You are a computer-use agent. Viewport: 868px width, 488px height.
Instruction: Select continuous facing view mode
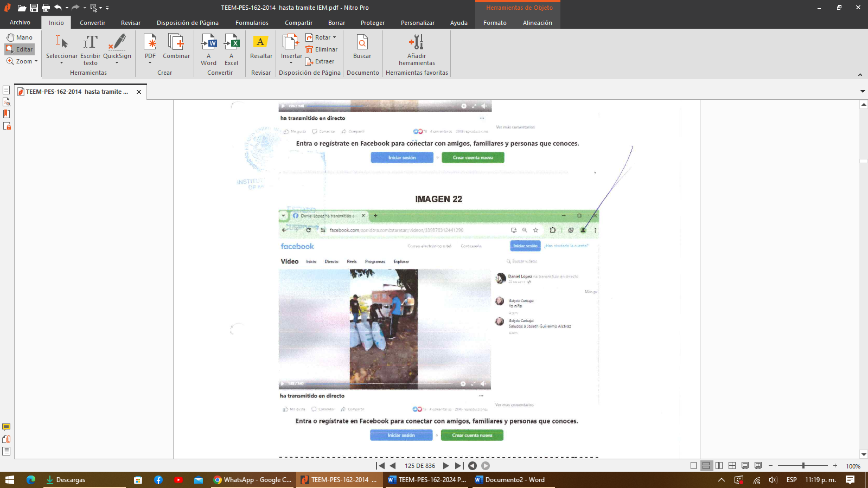pos(732,466)
